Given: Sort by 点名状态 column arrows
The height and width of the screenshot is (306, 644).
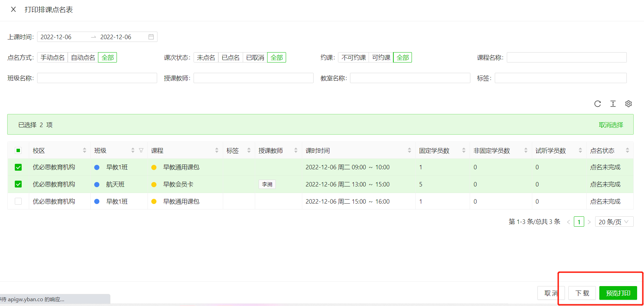Looking at the screenshot, I should point(627,150).
